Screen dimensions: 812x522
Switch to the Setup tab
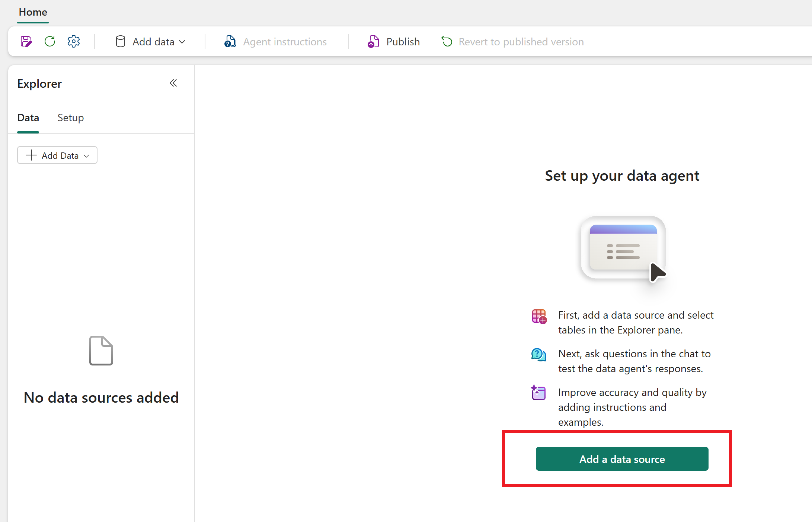pos(70,117)
